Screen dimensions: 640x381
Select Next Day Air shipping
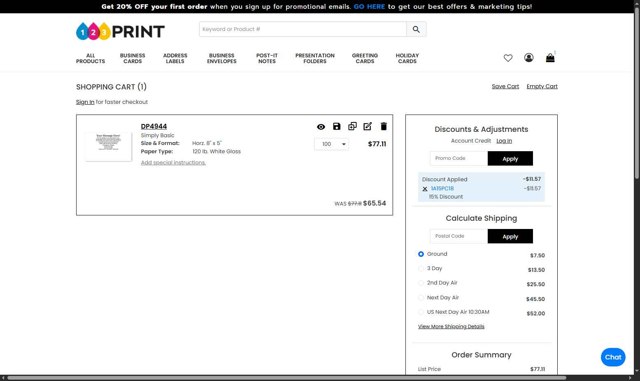pyautogui.click(x=421, y=297)
